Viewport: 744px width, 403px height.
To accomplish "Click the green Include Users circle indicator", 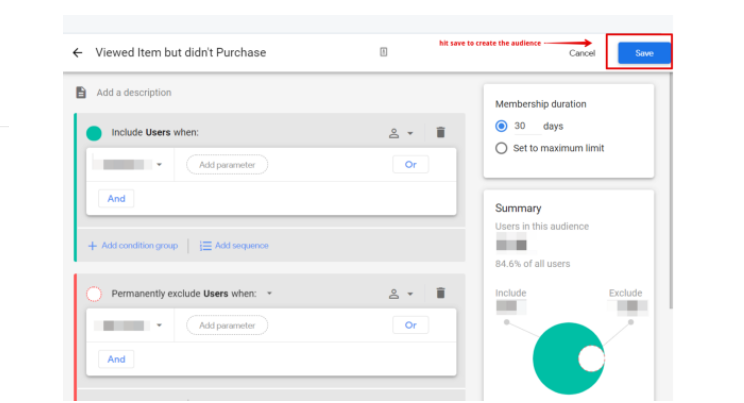I will (x=94, y=133).
